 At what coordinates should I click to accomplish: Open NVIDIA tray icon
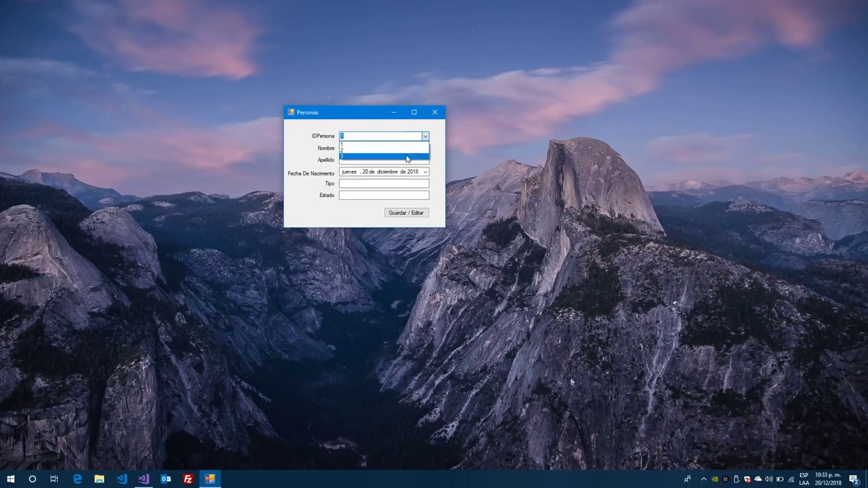[715, 479]
